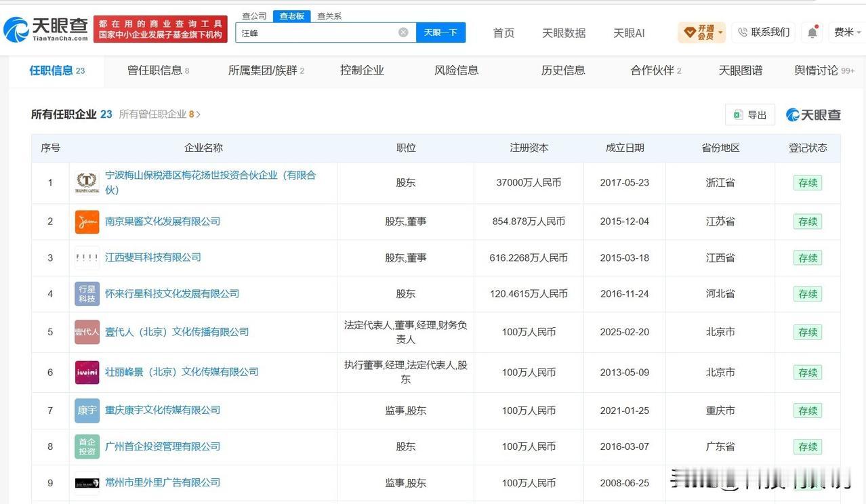Screen dimensions: 866x504
Task: Click the 壮丽峰景 company logo
Action: pos(87,372)
